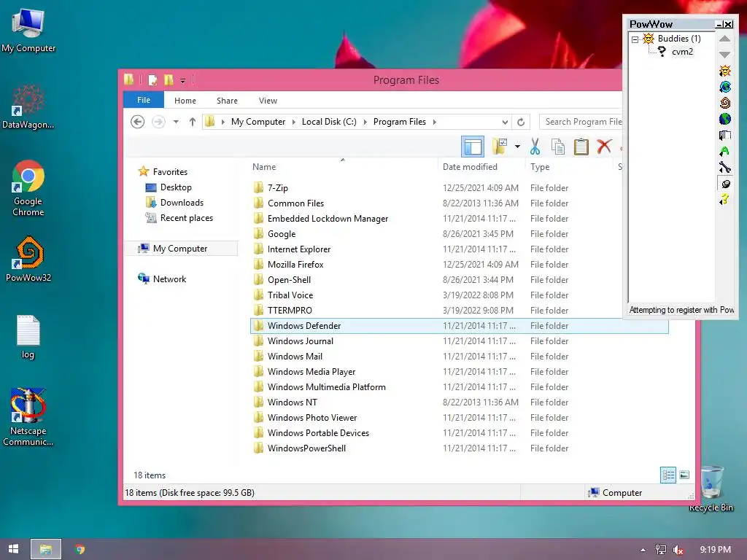Expand the address bar history dropdown

[505, 122]
